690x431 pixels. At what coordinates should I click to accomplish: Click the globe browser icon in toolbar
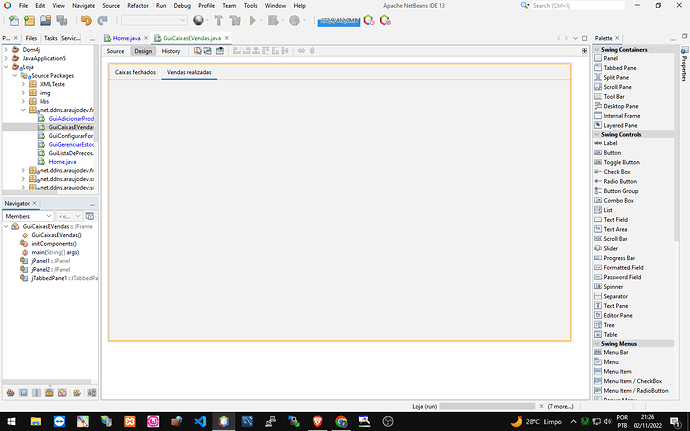click(198, 20)
